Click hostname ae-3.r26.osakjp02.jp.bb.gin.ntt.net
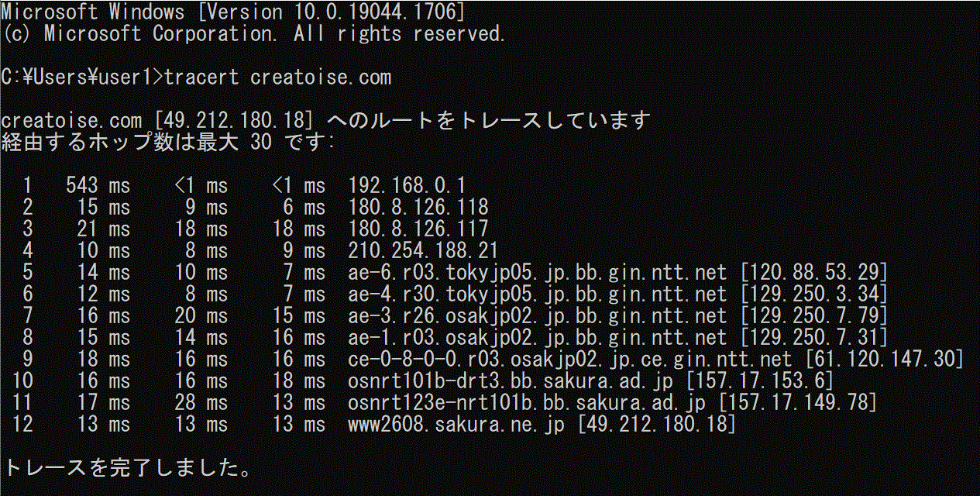Screen dimensions: 980x496 [x=538, y=316]
